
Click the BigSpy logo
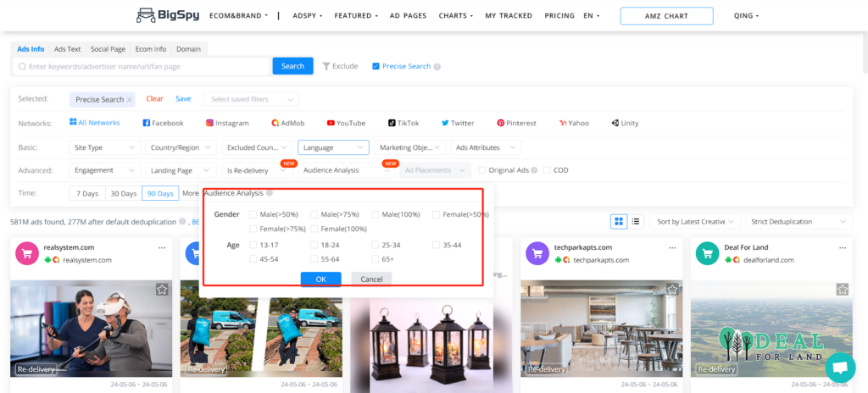point(168,15)
